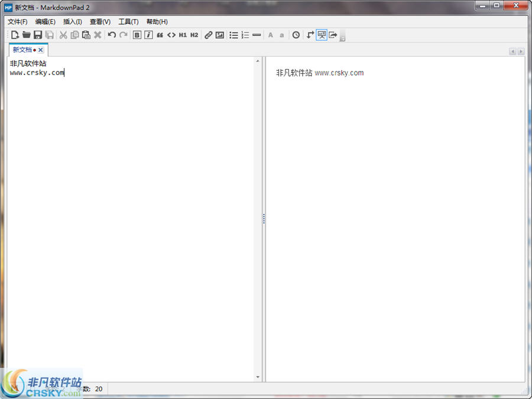Insert code with the angle brackets icon
This screenshot has width=532, height=399.
point(171,35)
